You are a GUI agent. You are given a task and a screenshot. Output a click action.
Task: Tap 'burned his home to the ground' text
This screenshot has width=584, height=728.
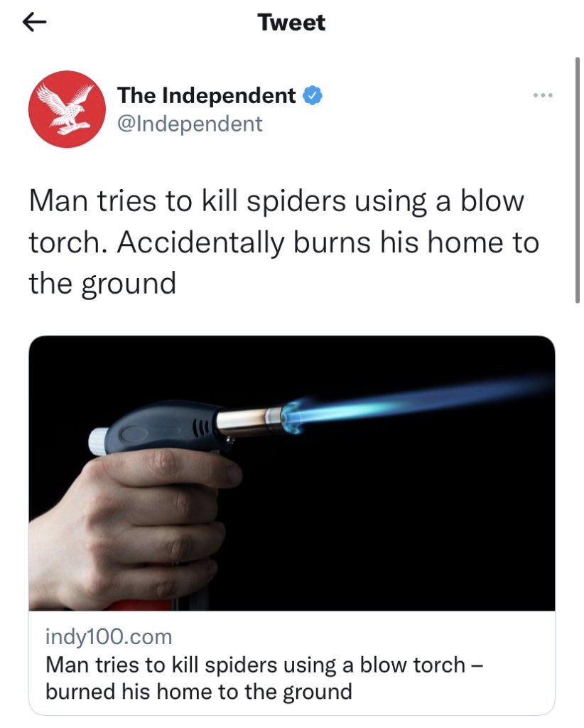[x=199, y=691]
